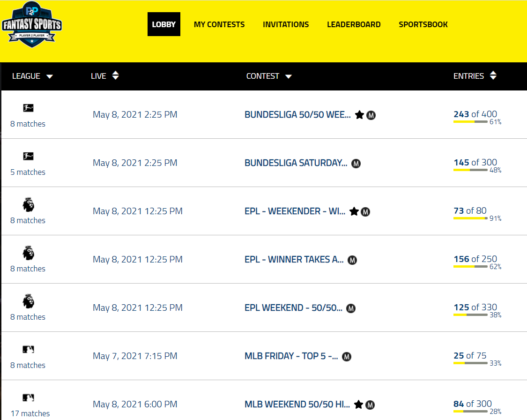Click the MLB logo in the MLB Friday row
527x420 pixels.
(x=28, y=349)
